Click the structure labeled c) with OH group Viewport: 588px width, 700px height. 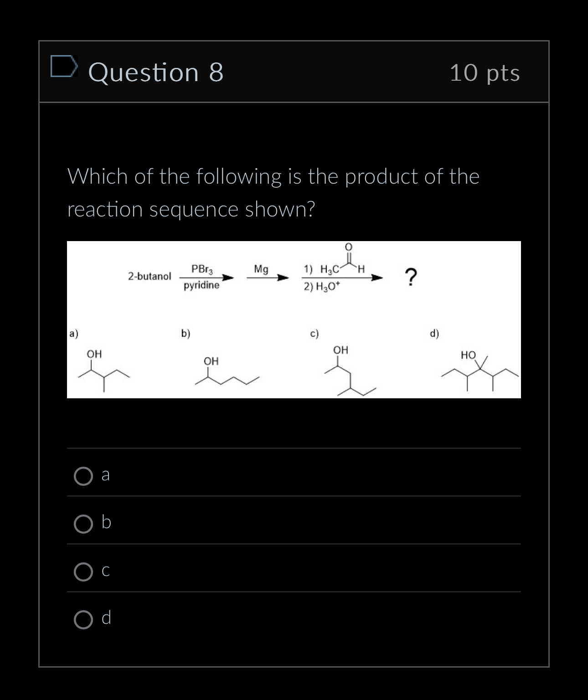[x=349, y=370]
